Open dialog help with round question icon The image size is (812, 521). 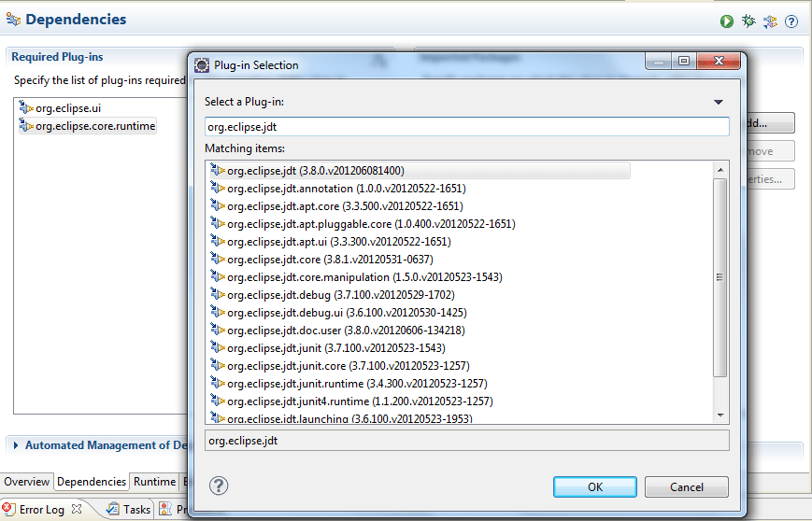point(219,486)
